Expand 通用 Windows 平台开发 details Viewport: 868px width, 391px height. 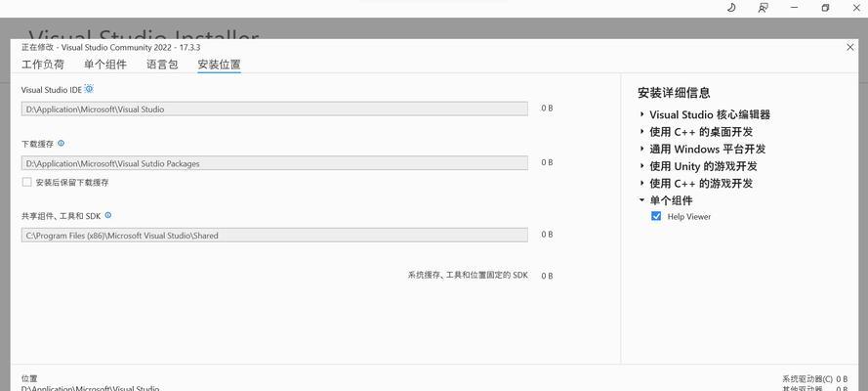click(x=642, y=149)
